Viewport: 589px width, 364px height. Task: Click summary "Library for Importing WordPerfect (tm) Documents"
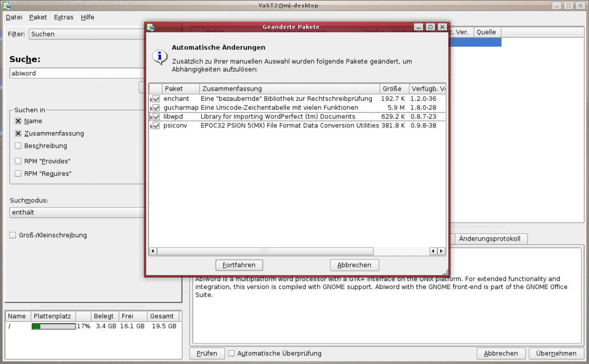tap(278, 117)
